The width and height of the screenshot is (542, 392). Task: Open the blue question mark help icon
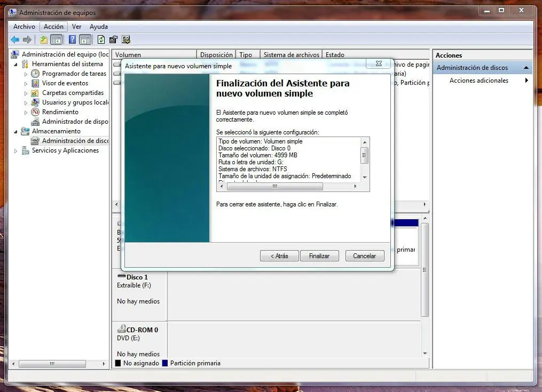tap(73, 39)
